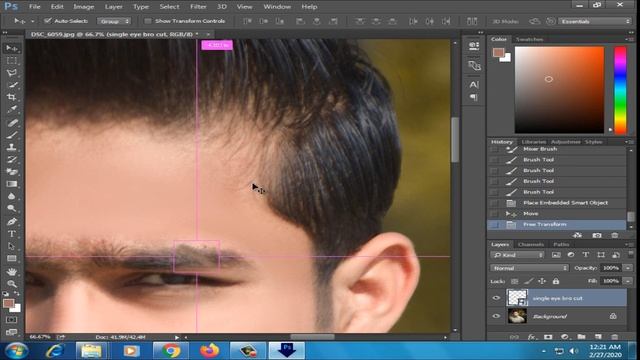Create a new group folder icon
The height and width of the screenshot is (360, 640).
(x=581, y=337)
